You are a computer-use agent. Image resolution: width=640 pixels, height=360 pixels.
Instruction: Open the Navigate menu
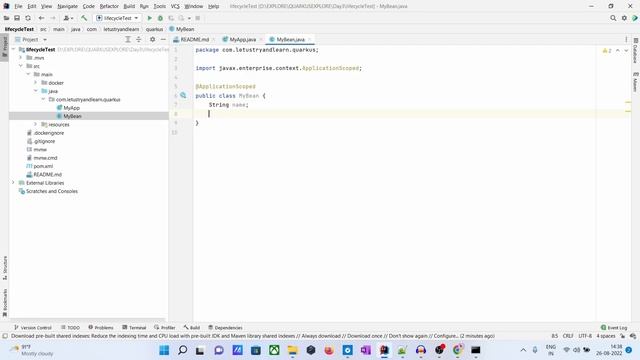[x=67, y=6]
